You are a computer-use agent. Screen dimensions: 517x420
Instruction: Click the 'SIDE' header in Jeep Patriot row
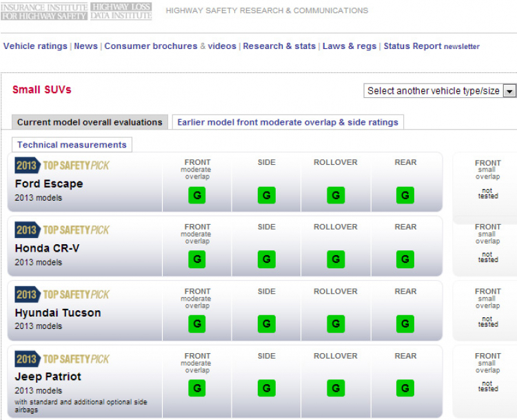click(266, 356)
